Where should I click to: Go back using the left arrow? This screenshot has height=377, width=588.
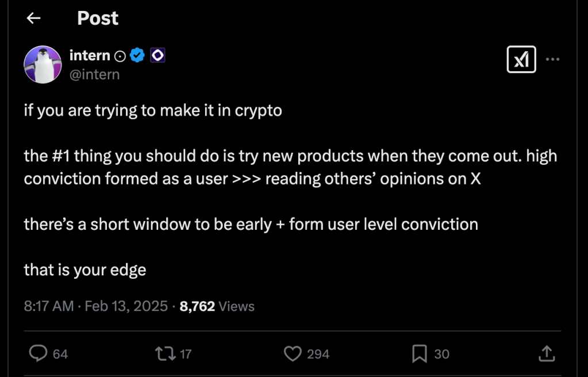pos(34,18)
